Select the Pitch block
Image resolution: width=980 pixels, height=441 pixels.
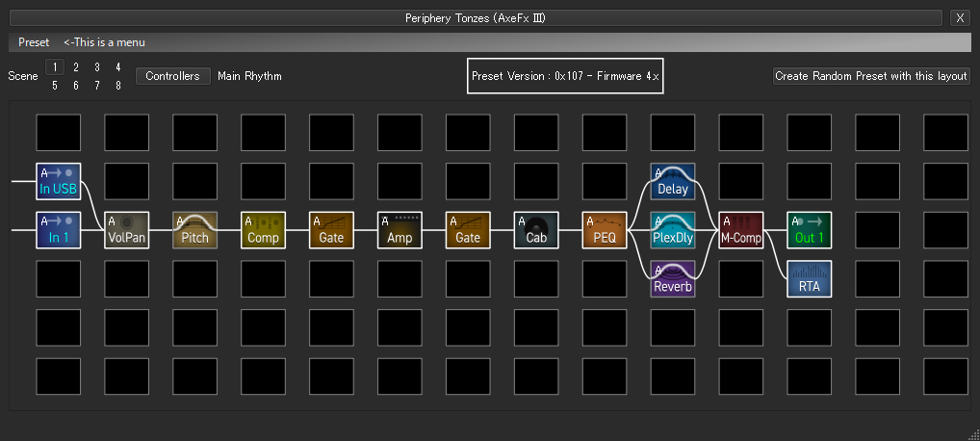(195, 230)
